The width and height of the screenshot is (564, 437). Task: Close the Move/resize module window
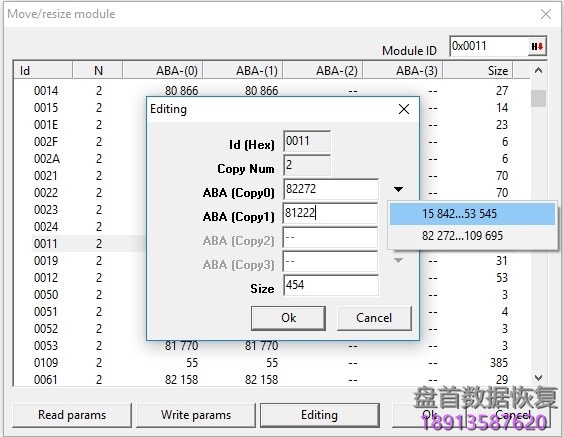(546, 14)
